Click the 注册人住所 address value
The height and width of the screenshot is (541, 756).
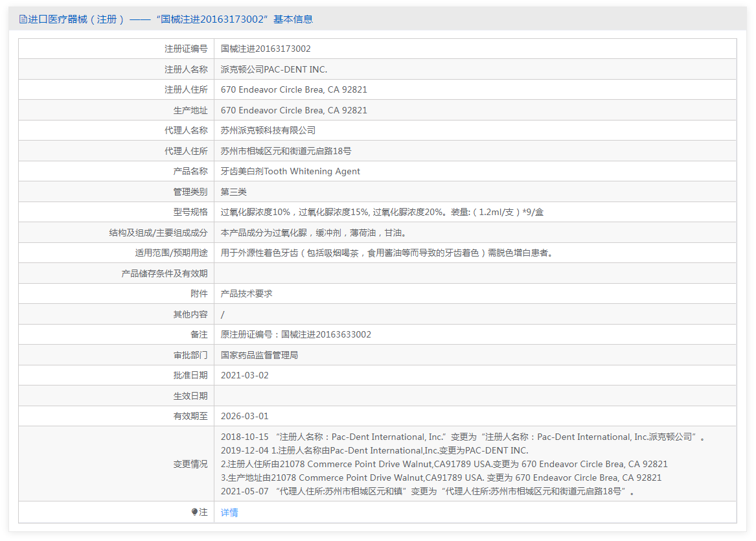[x=294, y=89]
